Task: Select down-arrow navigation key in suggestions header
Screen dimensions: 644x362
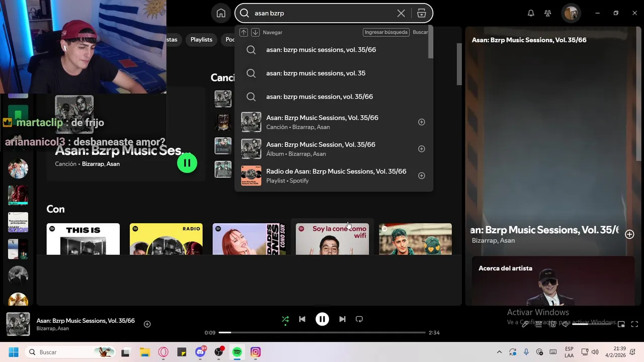Action: pyautogui.click(x=255, y=32)
